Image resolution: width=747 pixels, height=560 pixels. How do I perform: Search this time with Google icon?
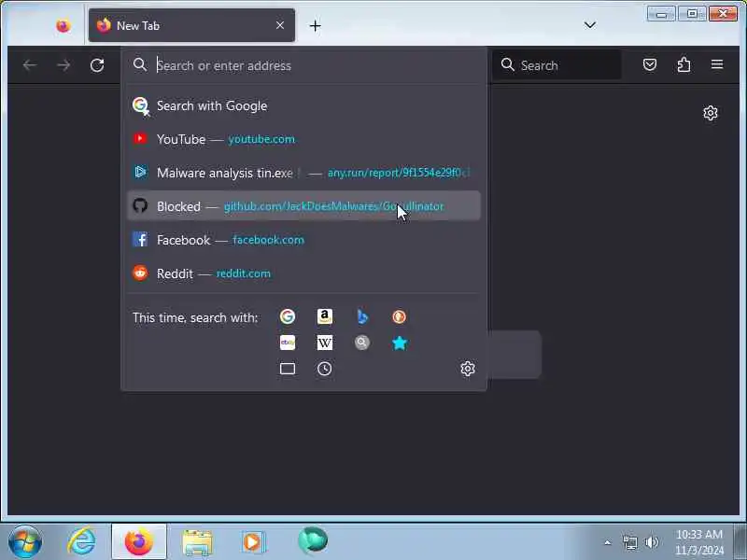288,316
